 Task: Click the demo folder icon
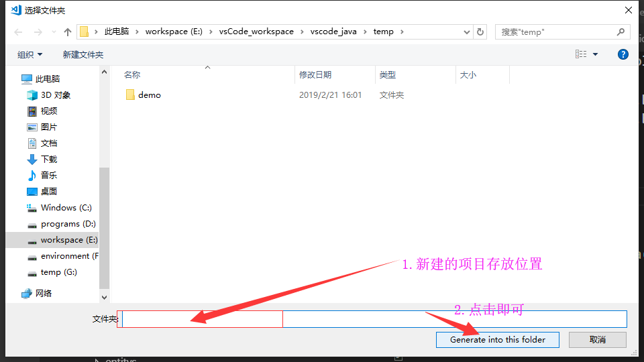coord(130,95)
